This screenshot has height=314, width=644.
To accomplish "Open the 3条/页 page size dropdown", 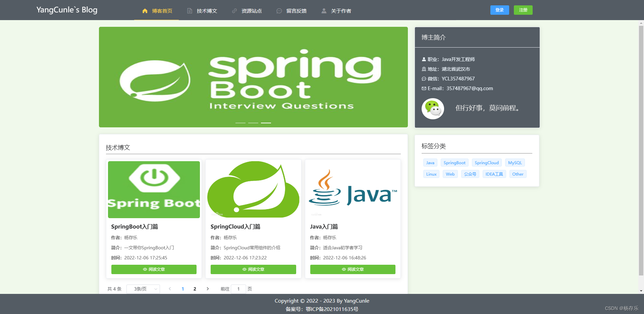I will click(143, 289).
